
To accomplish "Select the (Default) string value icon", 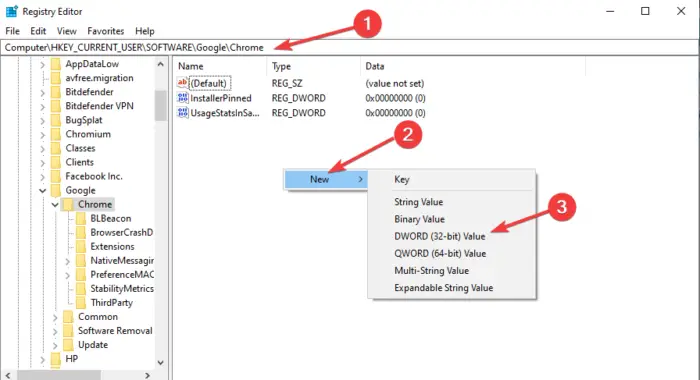I will point(182,83).
